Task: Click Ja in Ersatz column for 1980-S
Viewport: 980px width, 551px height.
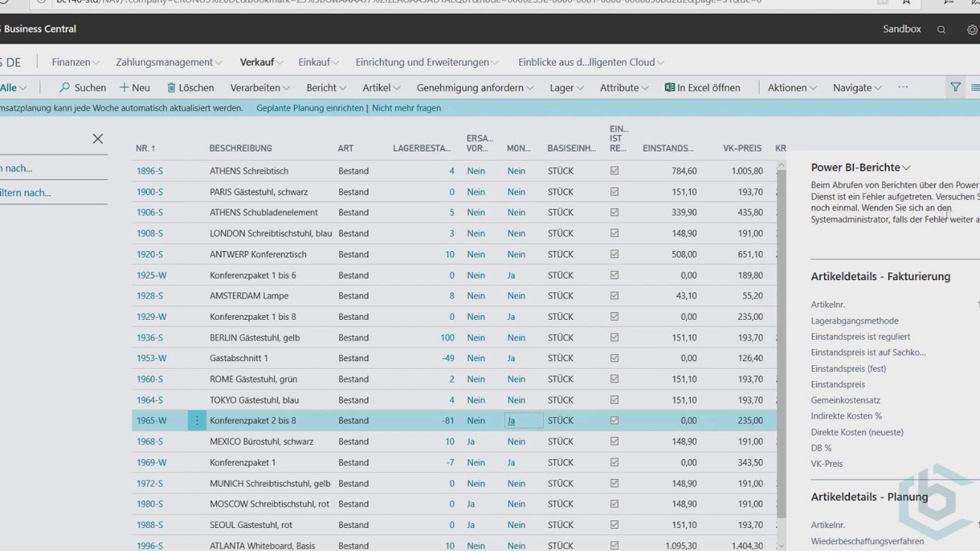Action: click(471, 504)
